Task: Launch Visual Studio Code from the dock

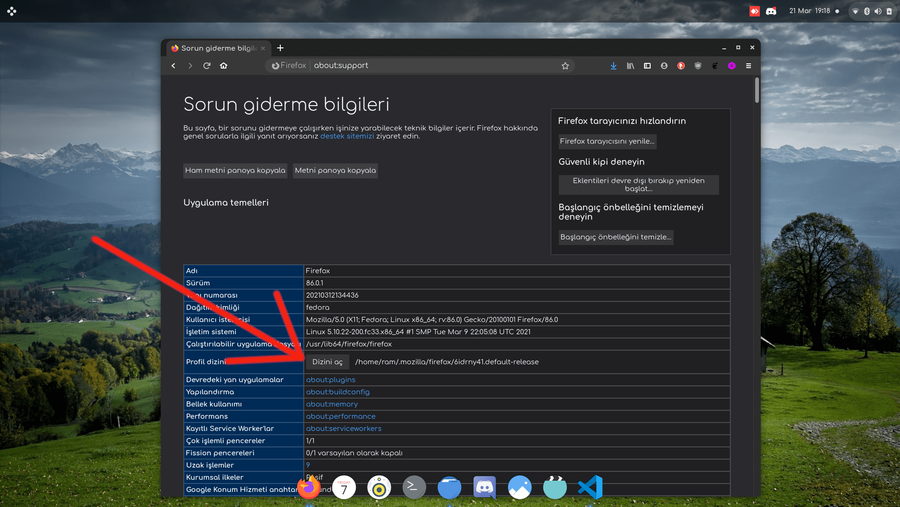Action: click(590, 487)
